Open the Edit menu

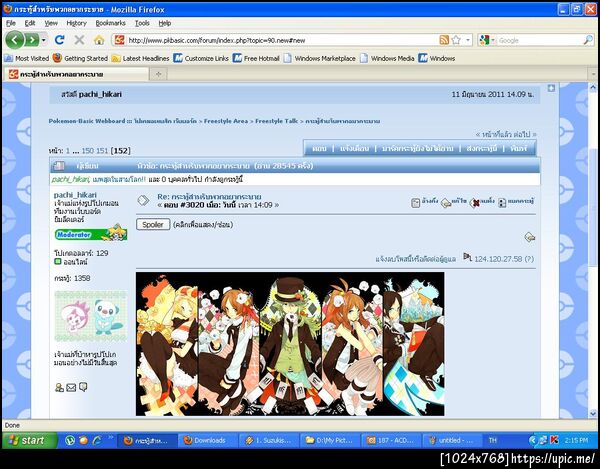coord(29,23)
